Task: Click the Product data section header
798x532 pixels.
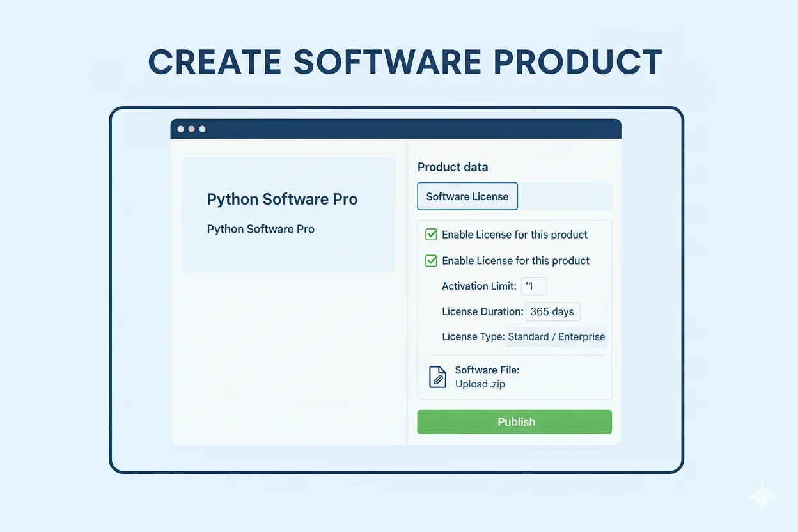Action: (453, 167)
